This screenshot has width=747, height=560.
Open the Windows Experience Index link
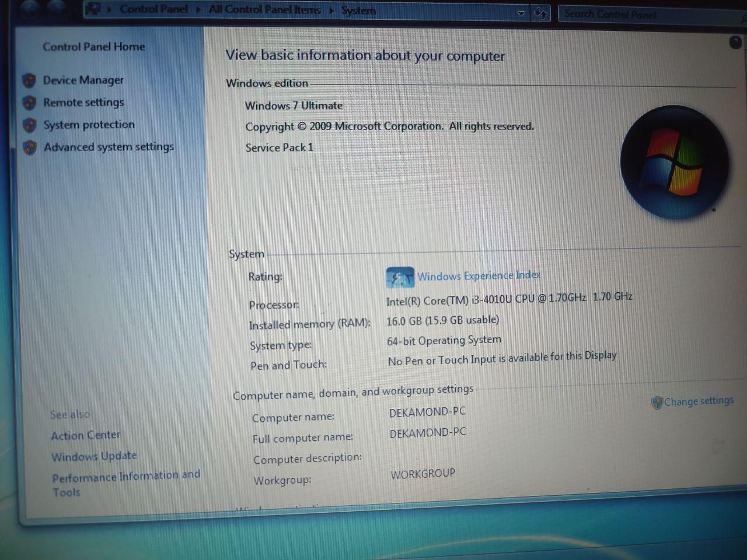479,275
